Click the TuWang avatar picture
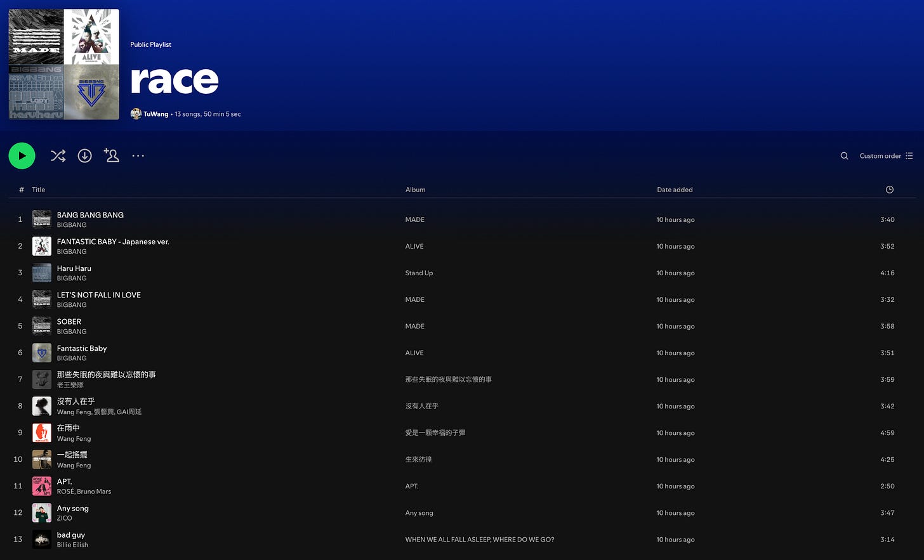 click(136, 114)
